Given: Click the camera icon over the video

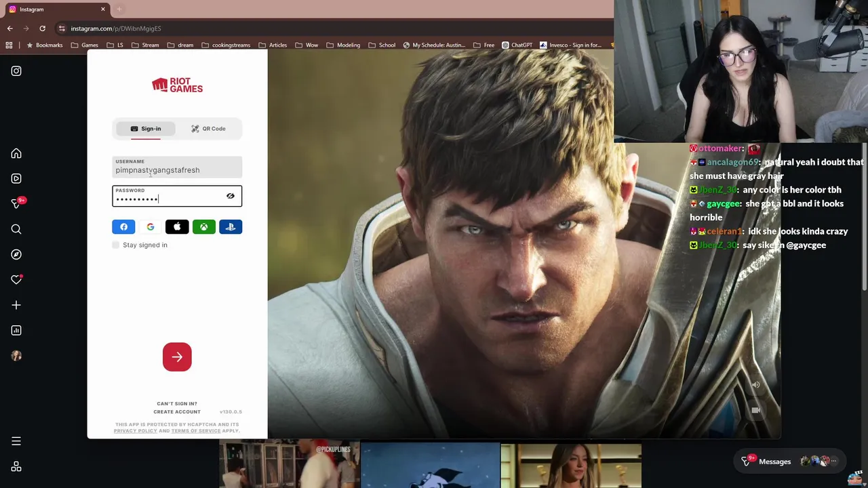Looking at the screenshot, I should coord(755,410).
